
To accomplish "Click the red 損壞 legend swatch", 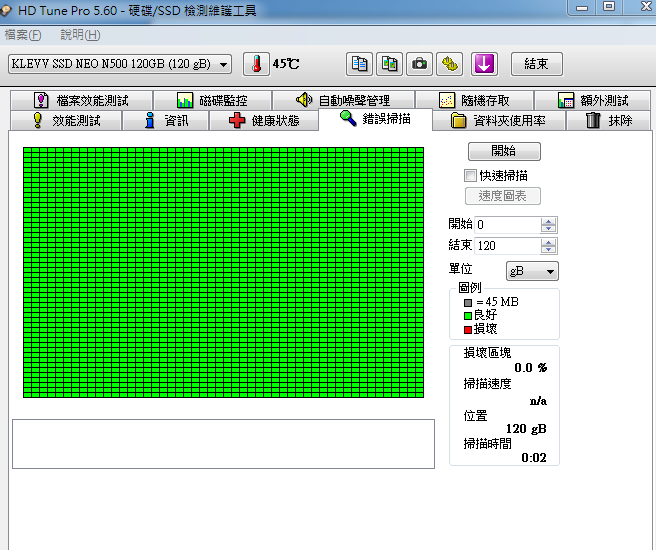I will pyautogui.click(x=468, y=330).
